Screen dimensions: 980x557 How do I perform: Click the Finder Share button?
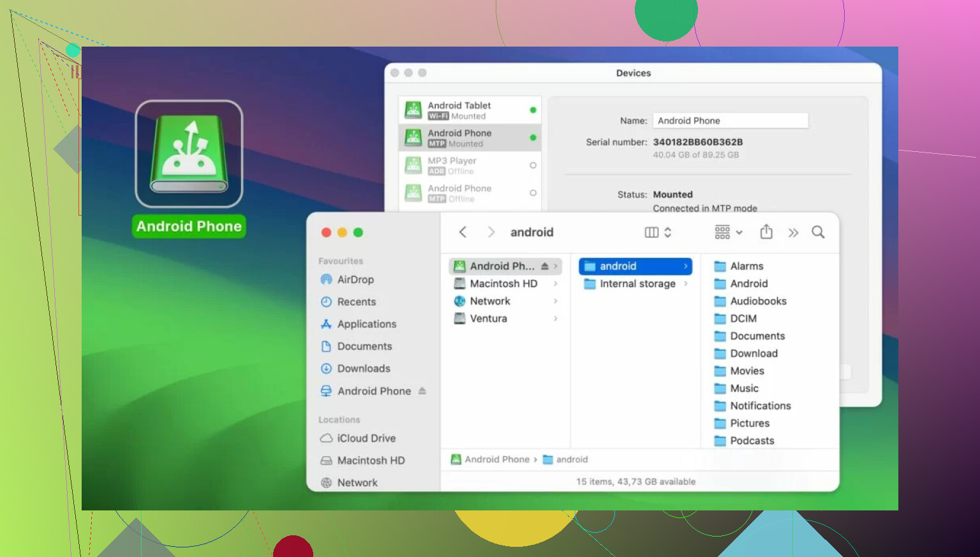[766, 232]
